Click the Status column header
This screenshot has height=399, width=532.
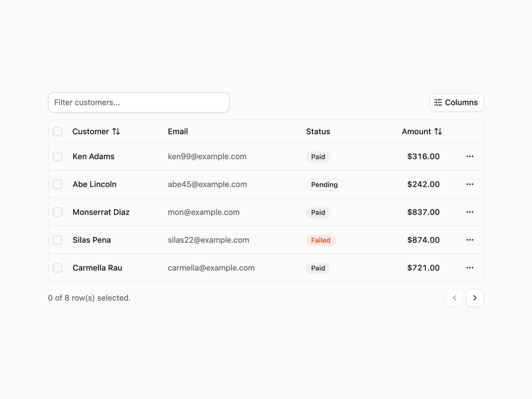pos(318,132)
